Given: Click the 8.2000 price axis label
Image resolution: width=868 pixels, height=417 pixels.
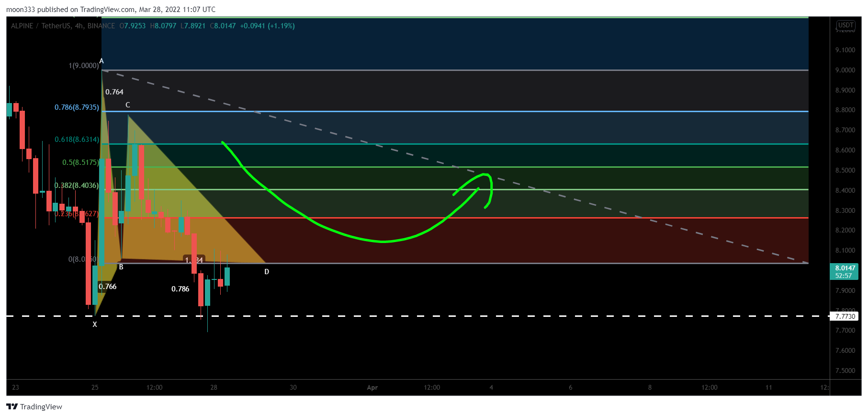Looking at the screenshot, I should [845, 230].
